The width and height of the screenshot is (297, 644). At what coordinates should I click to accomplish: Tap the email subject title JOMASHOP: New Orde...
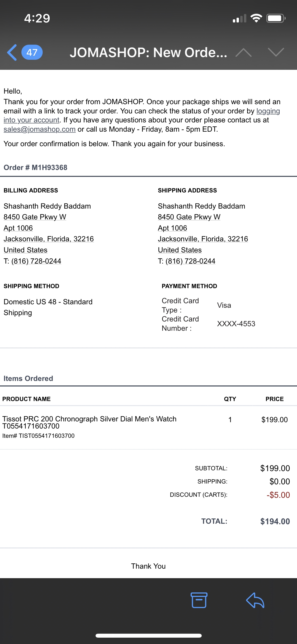(148, 52)
